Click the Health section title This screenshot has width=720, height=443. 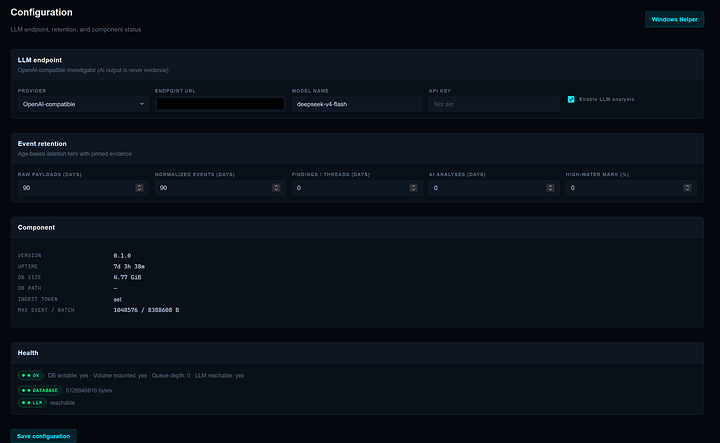28,353
